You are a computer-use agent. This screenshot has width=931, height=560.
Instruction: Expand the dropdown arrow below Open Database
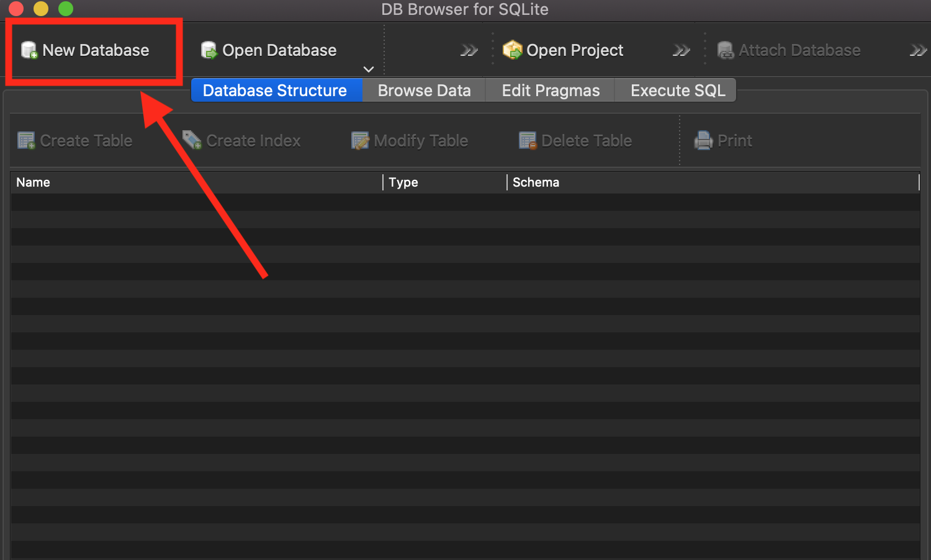click(x=369, y=69)
